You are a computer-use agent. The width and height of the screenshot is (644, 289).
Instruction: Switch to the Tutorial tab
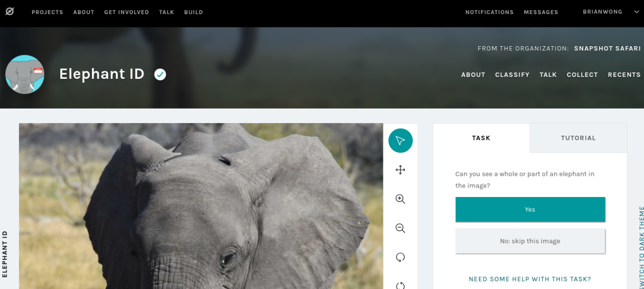(x=579, y=138)
